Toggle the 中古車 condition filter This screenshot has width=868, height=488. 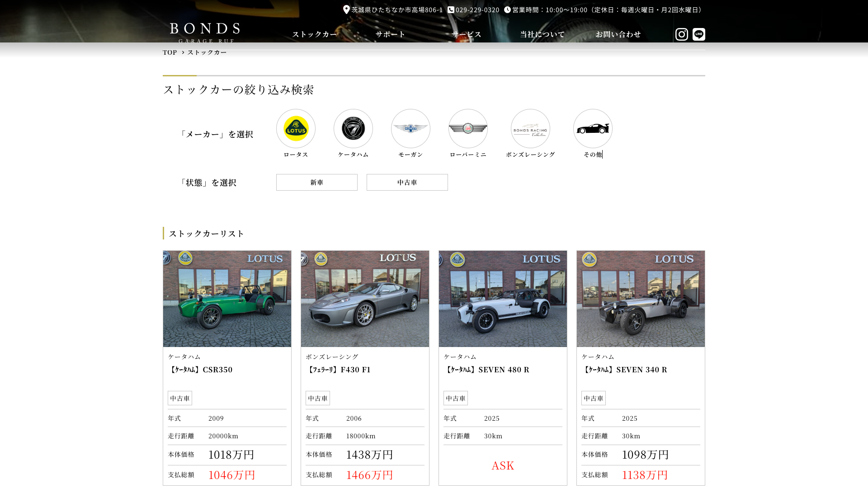point(407,182)
